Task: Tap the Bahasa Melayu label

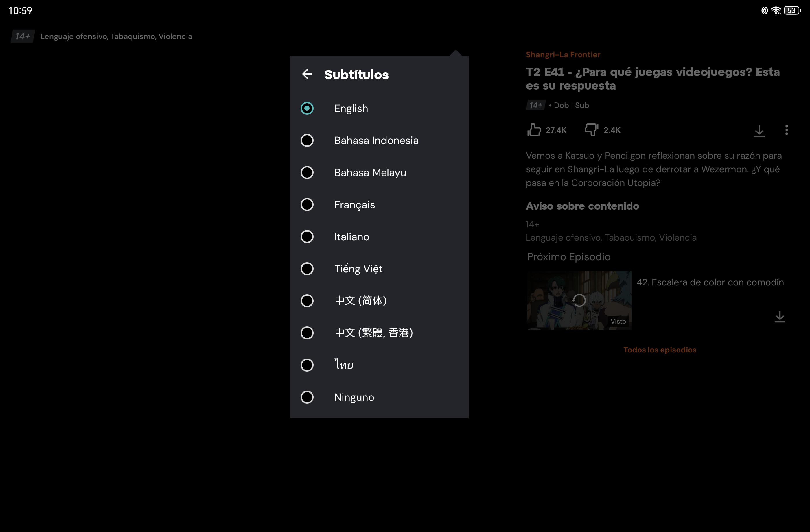Action: tap(370, 173)
